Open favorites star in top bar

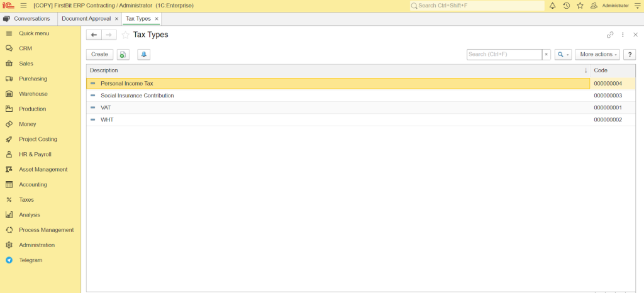(x=580, y=6)
